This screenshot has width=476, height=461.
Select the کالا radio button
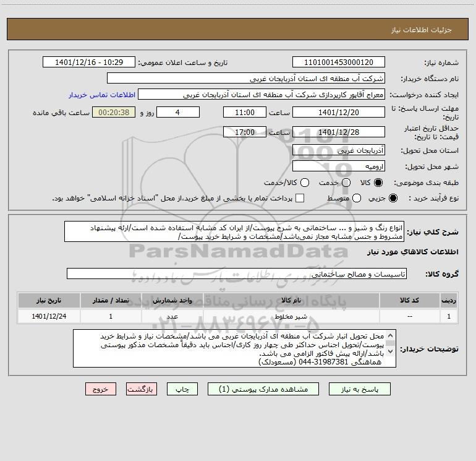(x=378, y=183)
